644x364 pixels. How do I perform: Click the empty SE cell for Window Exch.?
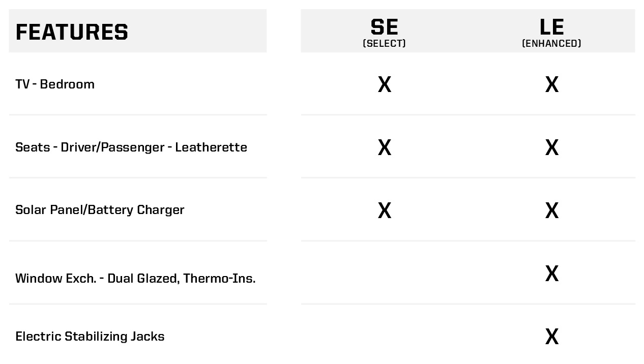385,274
